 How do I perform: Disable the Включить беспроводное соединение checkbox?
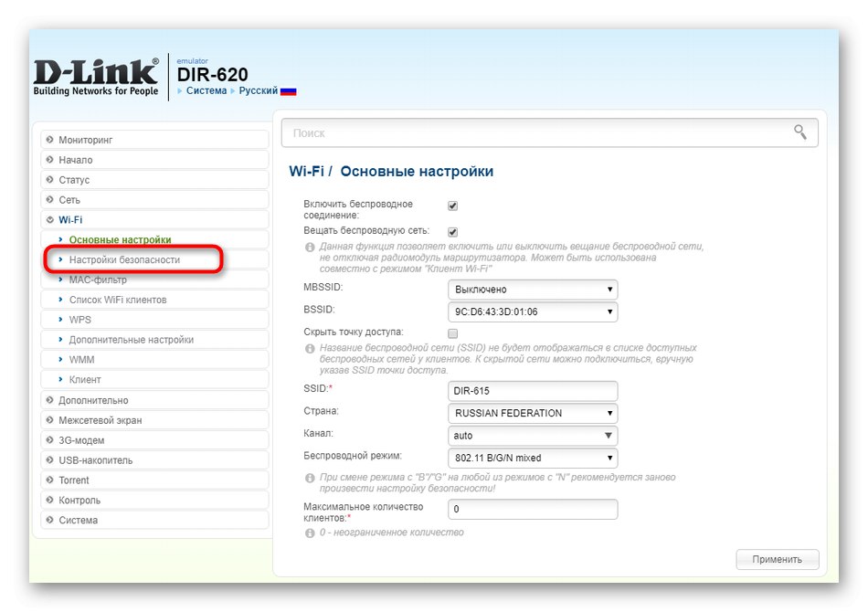451,206
